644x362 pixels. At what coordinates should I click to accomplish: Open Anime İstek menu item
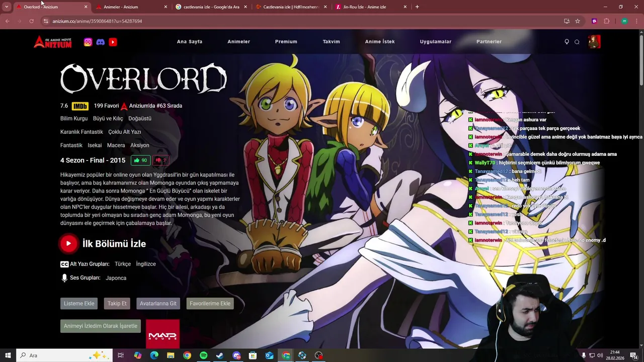point(380,42)
